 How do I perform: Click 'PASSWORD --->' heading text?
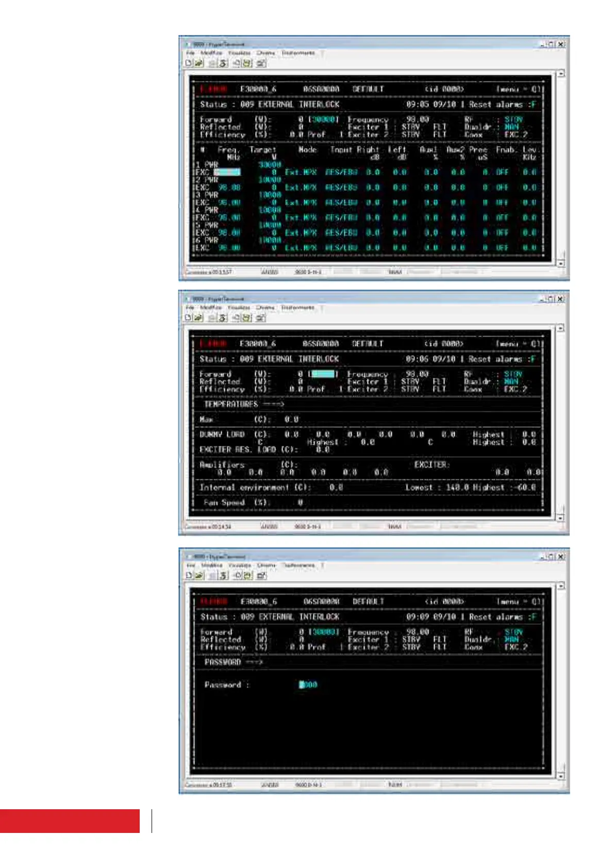234,662
